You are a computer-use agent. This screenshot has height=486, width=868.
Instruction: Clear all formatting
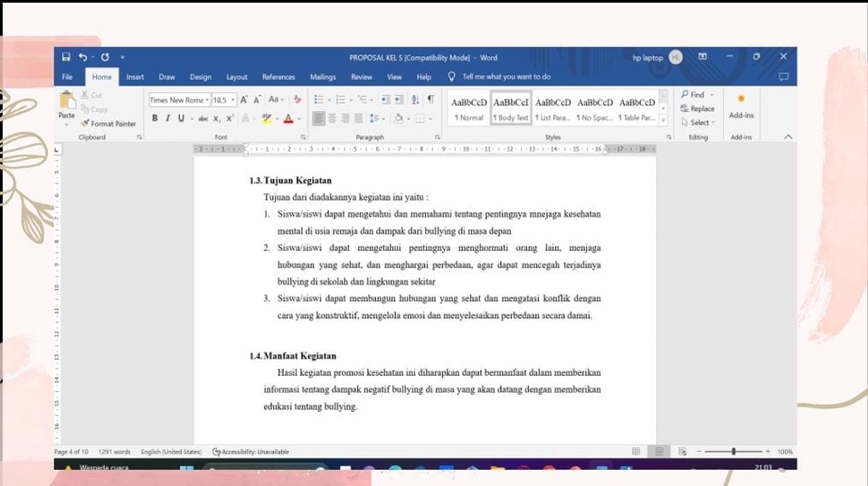297,100
